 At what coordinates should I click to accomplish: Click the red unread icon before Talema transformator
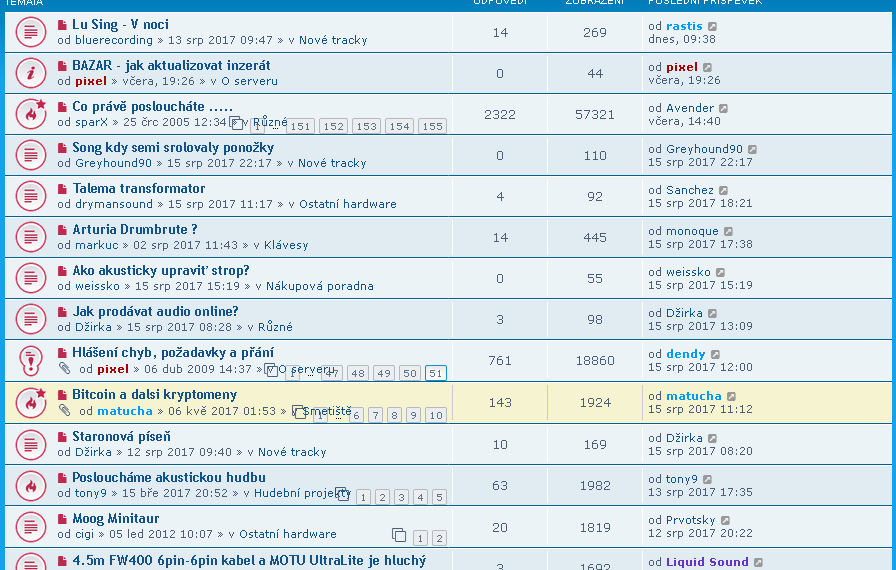pyautogui.click(x=62, y=189)
